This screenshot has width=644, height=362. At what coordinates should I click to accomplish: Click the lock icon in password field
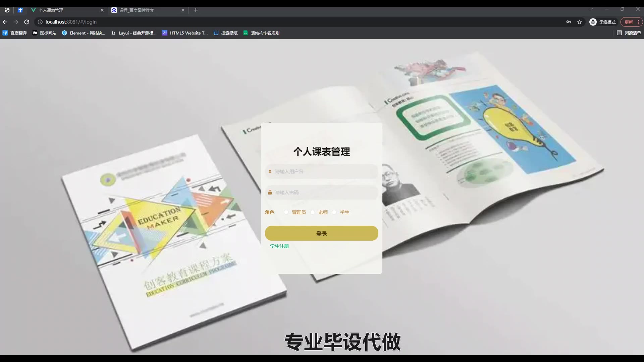coord(270,192)
